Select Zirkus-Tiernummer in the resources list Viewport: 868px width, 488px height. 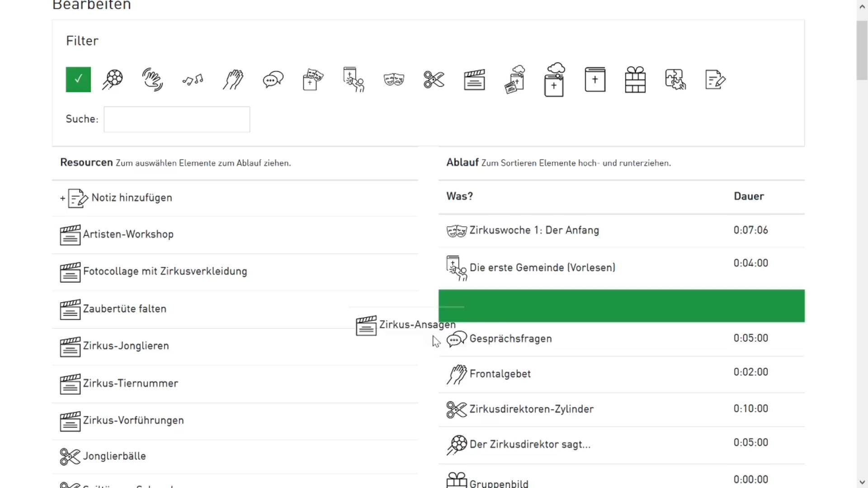tap(130, 384)
